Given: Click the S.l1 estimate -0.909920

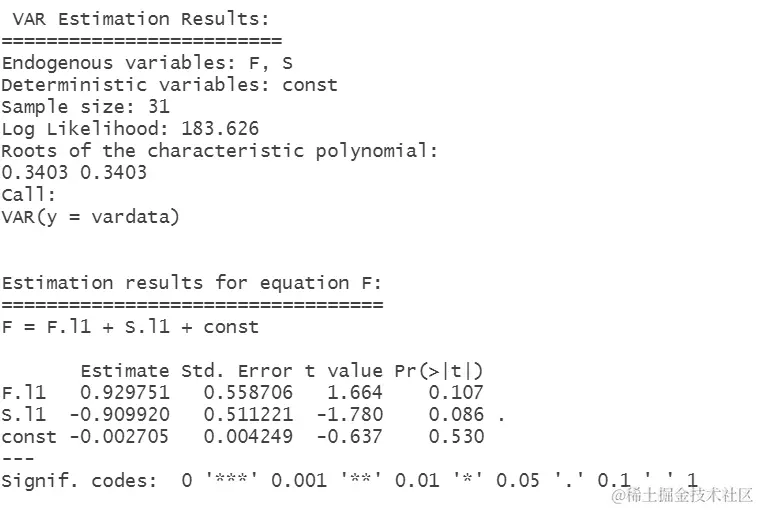Looking at the screenshot, I should 120,415.
